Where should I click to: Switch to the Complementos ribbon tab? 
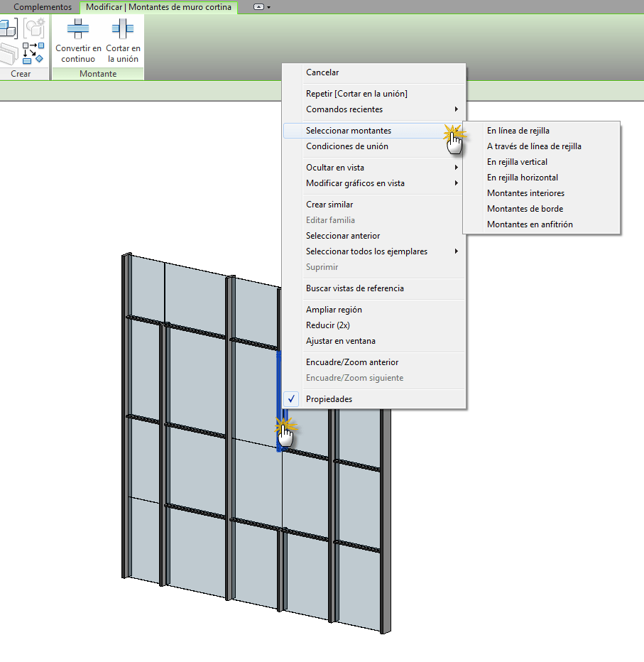pos(42,7)
